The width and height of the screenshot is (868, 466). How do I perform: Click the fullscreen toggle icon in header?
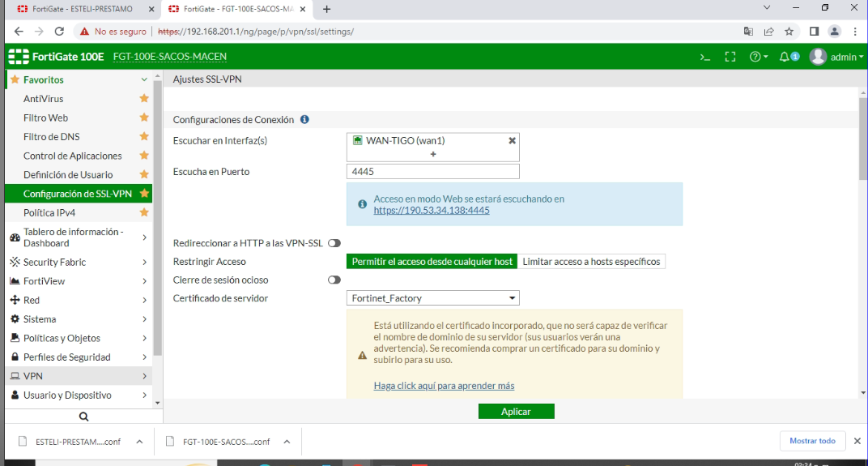[730, 57]
